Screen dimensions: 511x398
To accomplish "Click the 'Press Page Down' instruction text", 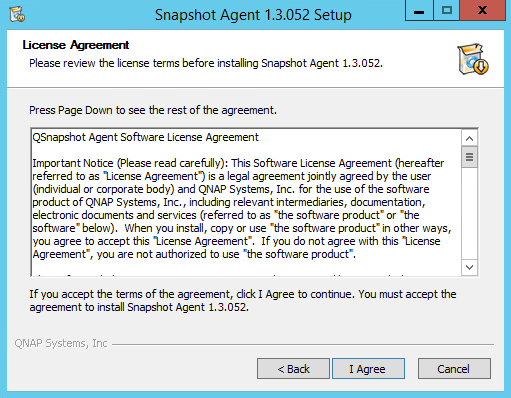I will (x=153, y=110).
